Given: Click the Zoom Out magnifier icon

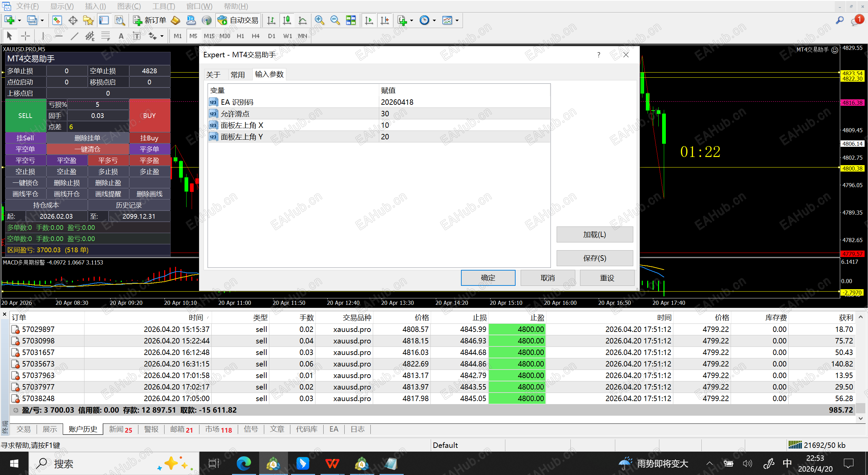Looking at the screenshot, I should pos(335,20).
